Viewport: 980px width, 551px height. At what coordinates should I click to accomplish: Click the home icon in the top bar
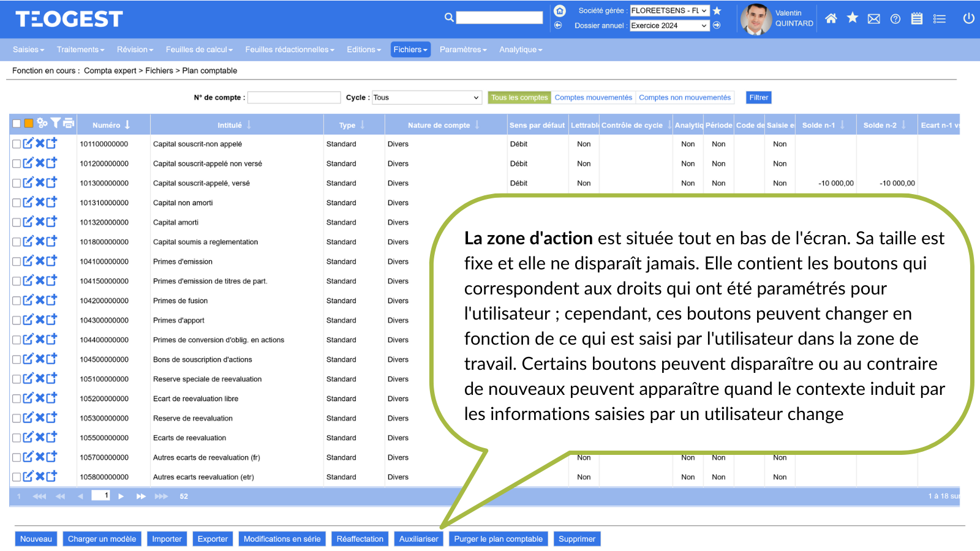[x=831, y=18]
